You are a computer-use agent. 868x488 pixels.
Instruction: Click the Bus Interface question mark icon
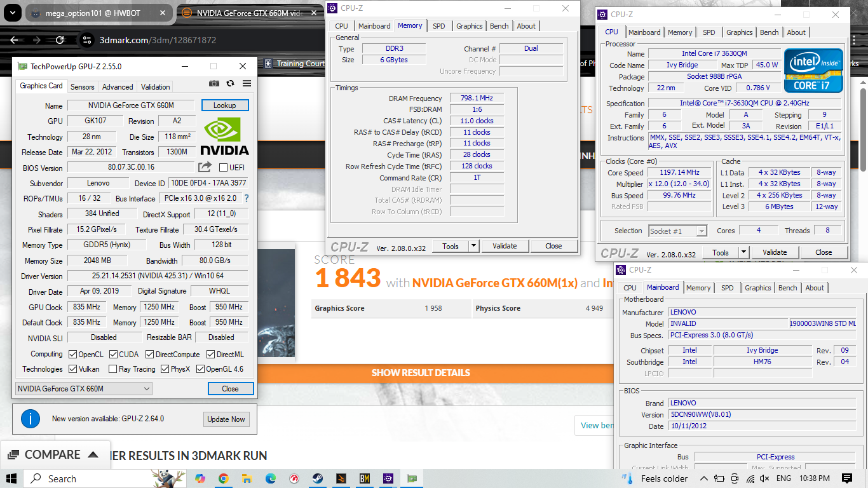(x=247, y=198)
